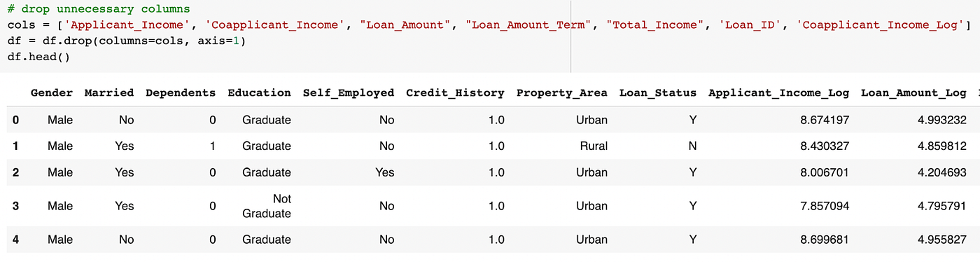Screen dimensions: 980x262
Task: Click the Self_Employed Yes cell in row 2
Action: click(385, 172)
